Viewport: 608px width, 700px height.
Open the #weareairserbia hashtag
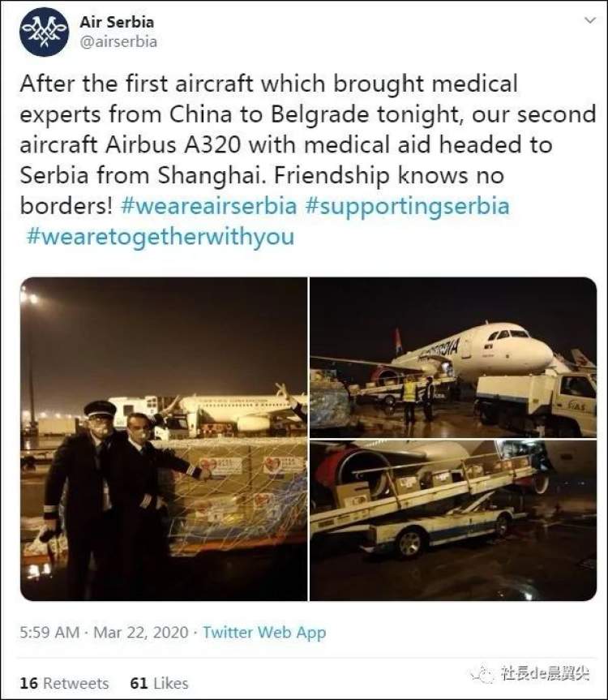pyautogui.click(x=208, y=206)
